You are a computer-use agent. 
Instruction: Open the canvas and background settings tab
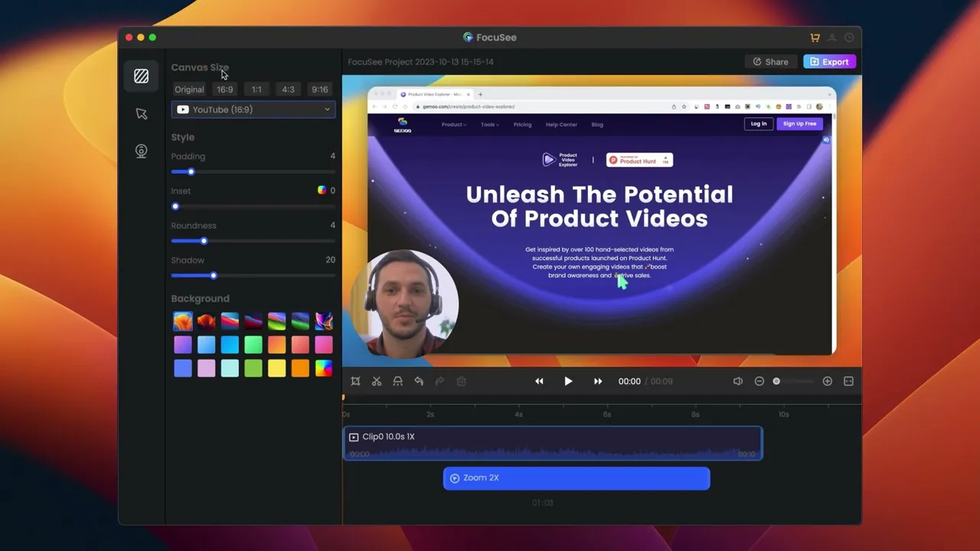[141, 76]
